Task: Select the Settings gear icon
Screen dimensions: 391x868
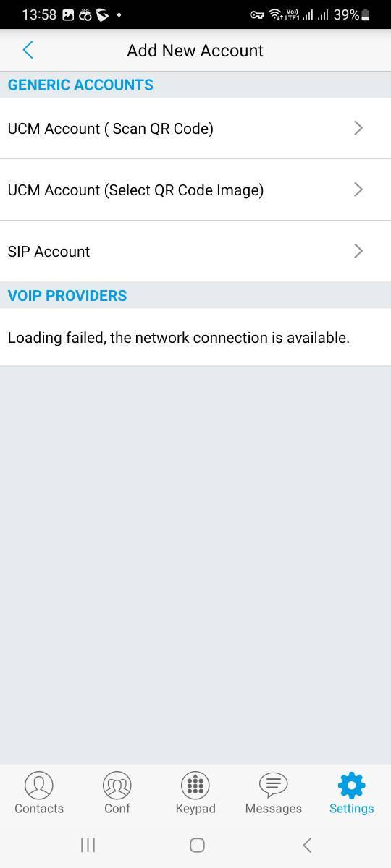Action: [x=352, y=785]
